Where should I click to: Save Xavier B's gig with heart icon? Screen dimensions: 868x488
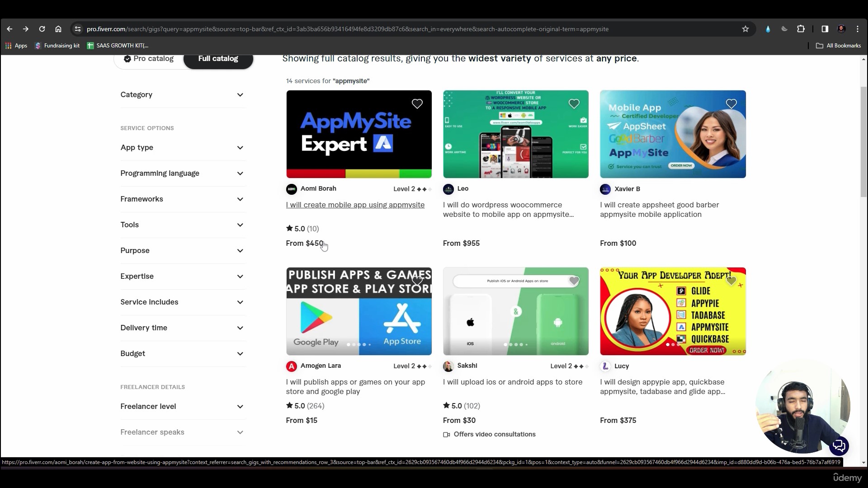click(x=731, y=104)
